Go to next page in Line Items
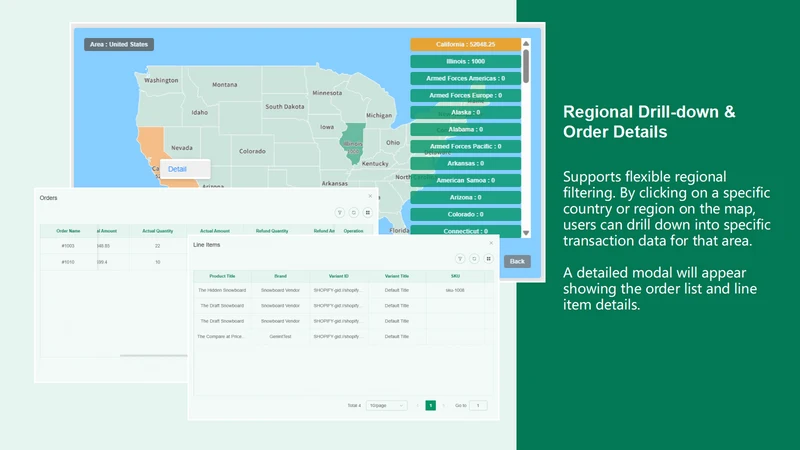Viewport: 800px width, 450px height. point(443,406)
